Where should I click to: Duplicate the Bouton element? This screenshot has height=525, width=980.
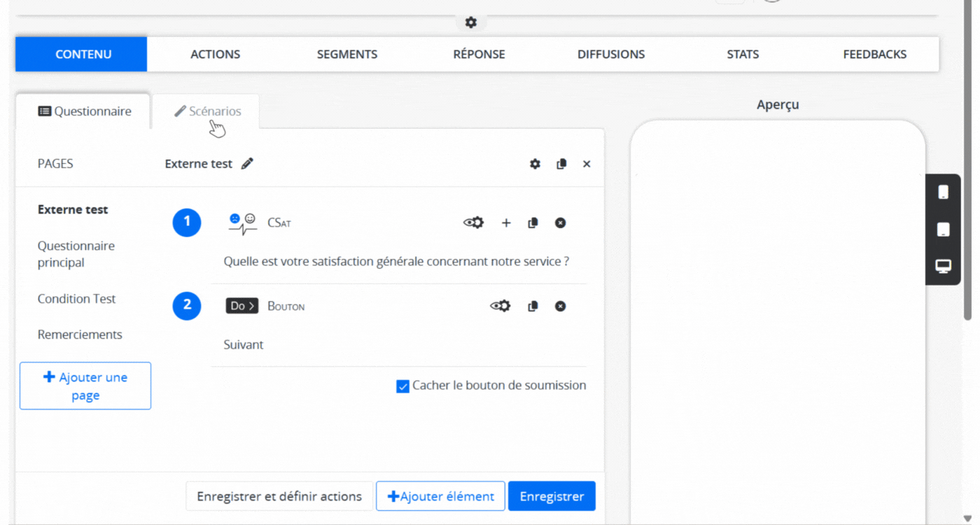(533, 306)
